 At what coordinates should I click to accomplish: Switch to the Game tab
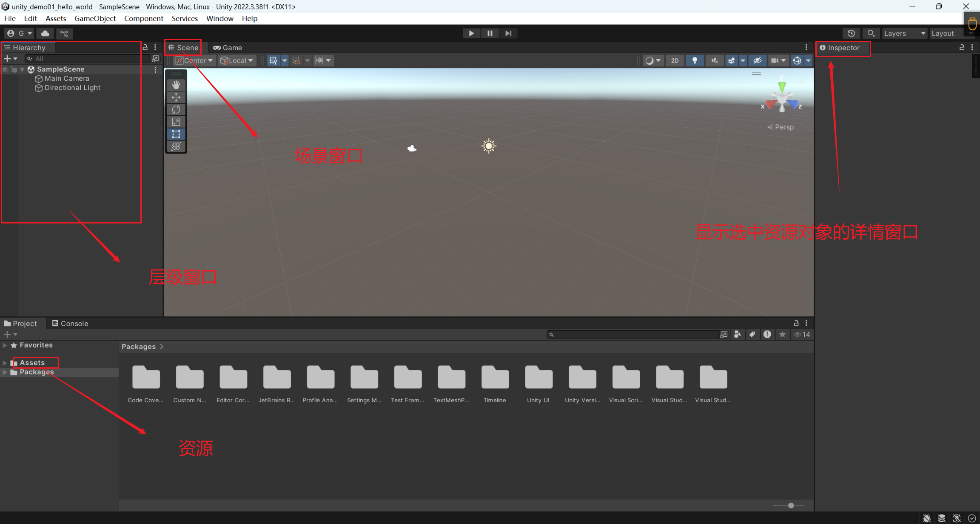click(x=228, y=48)
